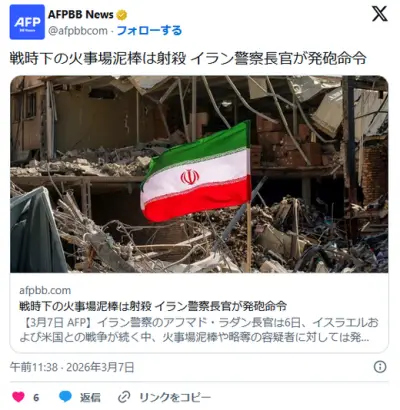
Task: Open the AFPBB News display name
Action: click(81, 15)
